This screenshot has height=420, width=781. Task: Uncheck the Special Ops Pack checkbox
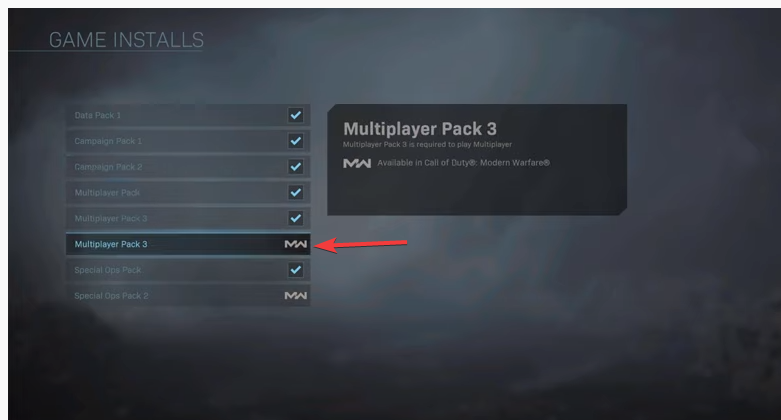tap(296, 270)
